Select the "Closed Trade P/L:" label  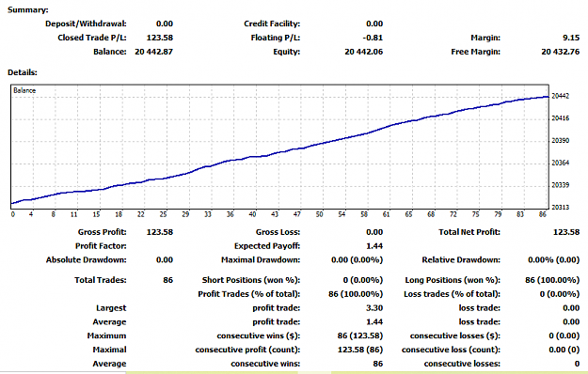click(92, 38)
